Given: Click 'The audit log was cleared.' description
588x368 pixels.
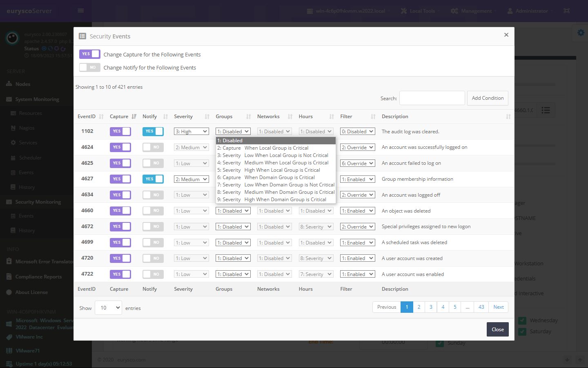Looking at the screenshot, I should click(410, 132).
